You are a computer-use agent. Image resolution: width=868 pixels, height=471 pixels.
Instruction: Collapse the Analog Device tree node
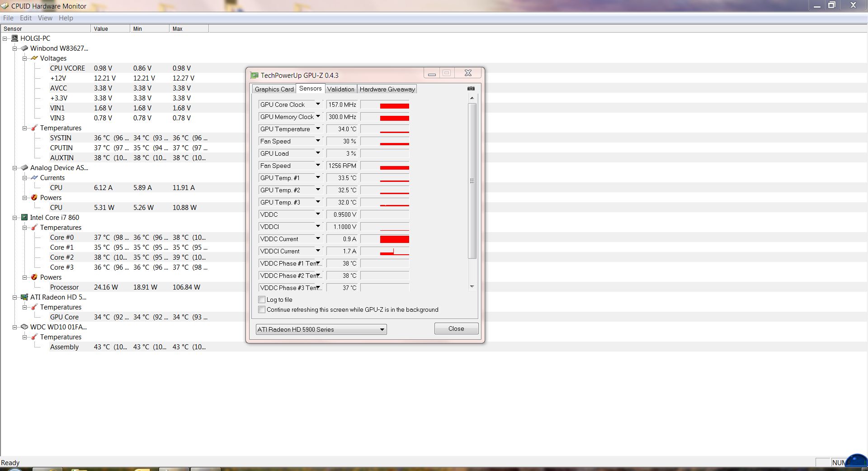[14, 168]
